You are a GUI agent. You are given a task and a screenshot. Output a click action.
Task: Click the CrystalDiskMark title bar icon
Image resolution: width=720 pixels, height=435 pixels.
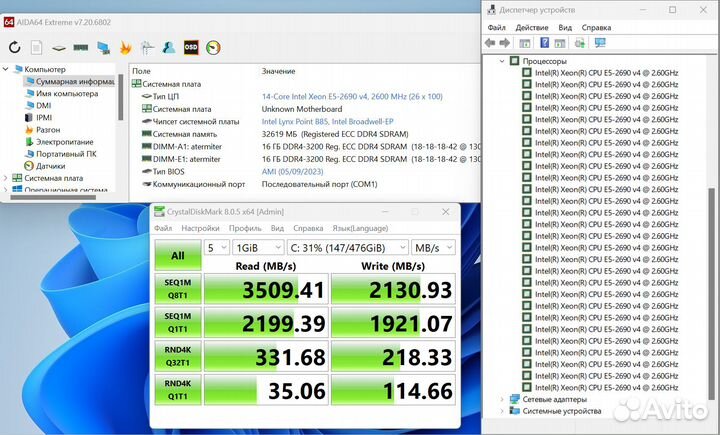coord(159,211)
